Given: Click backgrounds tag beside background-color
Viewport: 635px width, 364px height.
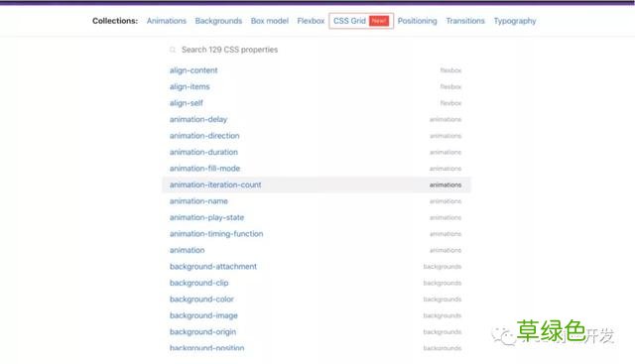Looking at the screenshot, I should (443, 300).
